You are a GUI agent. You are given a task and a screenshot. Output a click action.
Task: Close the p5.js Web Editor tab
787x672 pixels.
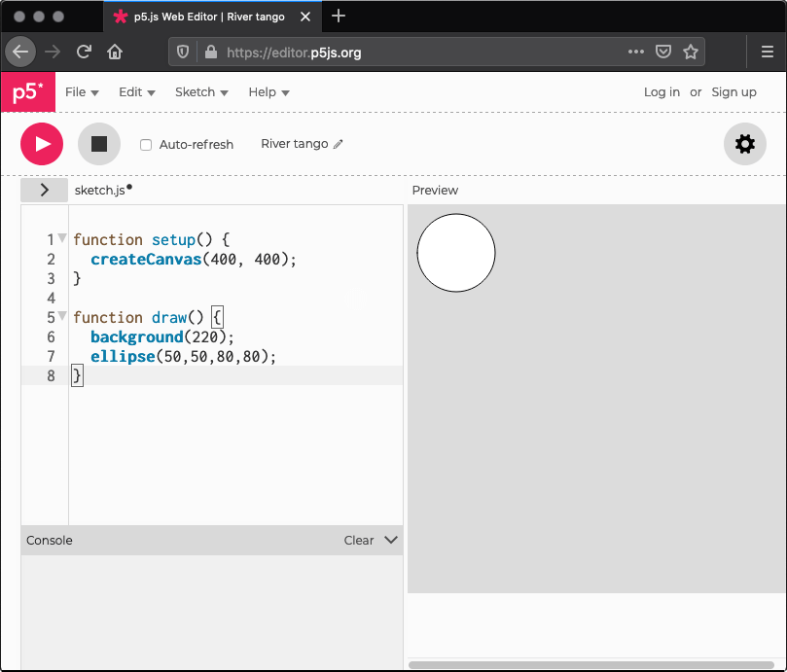(305, 17)
